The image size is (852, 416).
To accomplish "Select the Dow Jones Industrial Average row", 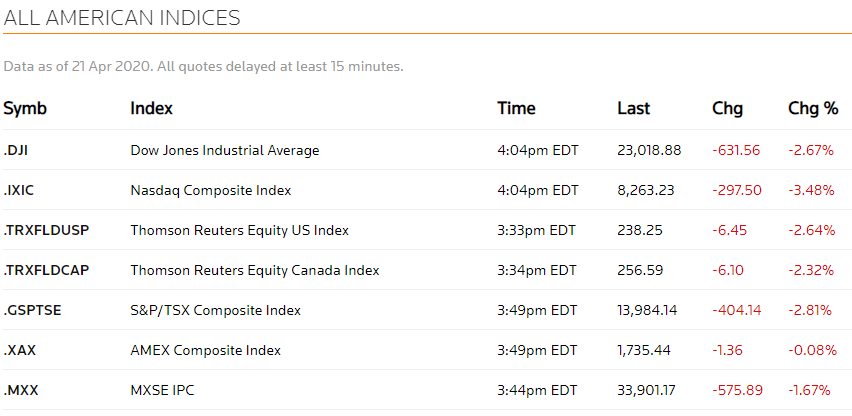I will click(426, 150).
